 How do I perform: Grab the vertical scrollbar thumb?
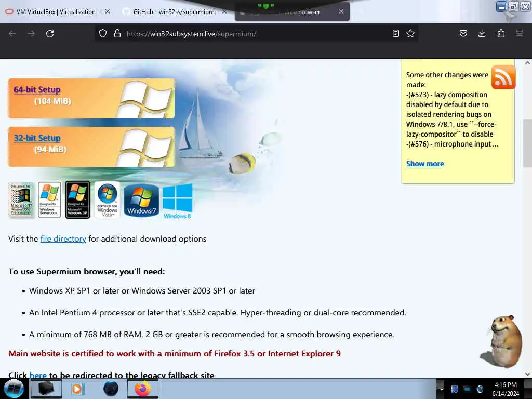pyautogui.click(x=527, y=143)
